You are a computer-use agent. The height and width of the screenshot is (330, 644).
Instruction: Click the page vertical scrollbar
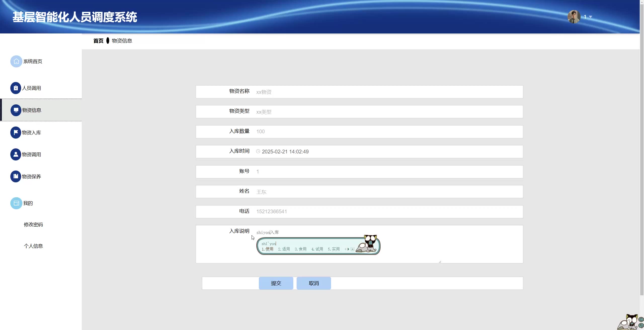641,151
